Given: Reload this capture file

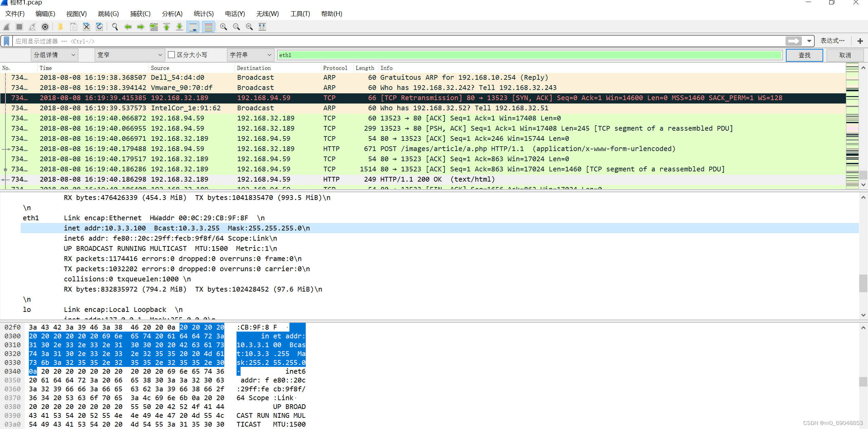Looking at the screenshot, I should tap(99, 27).
